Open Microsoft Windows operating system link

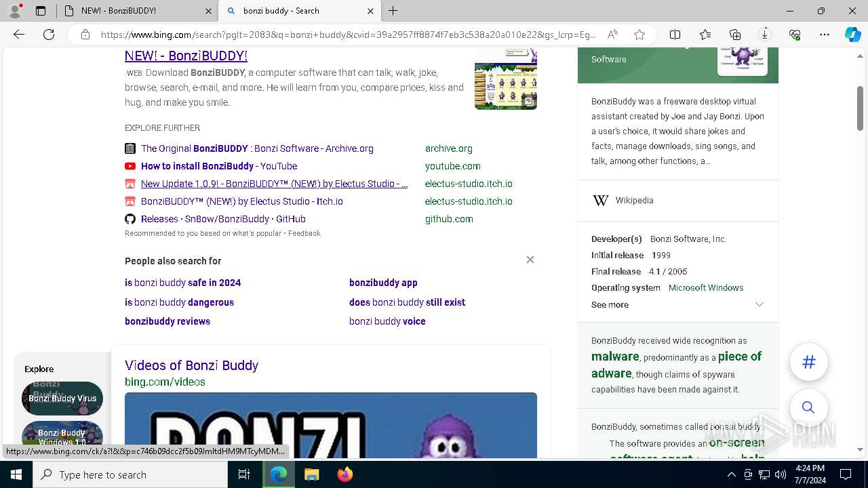point(706,288)
